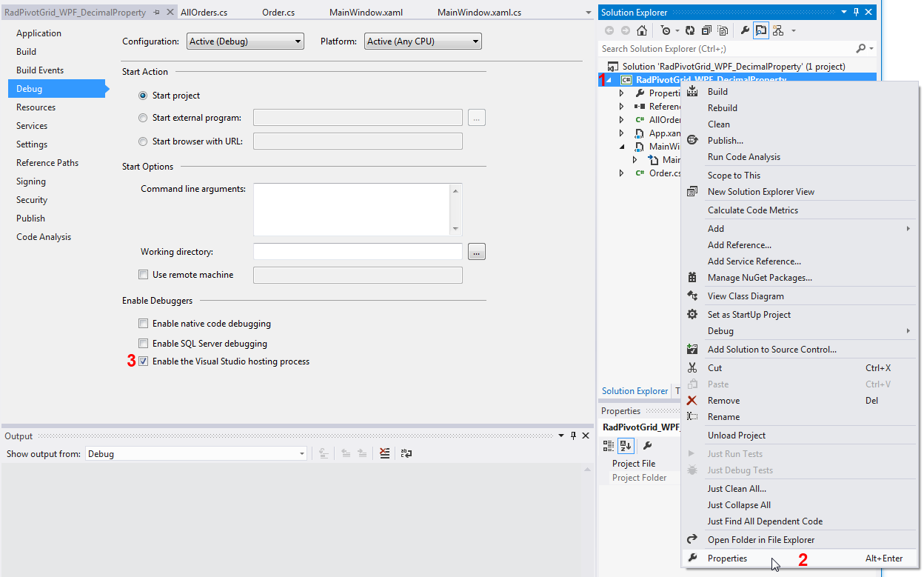Click the Manage NuGet Packages icon

692,277
